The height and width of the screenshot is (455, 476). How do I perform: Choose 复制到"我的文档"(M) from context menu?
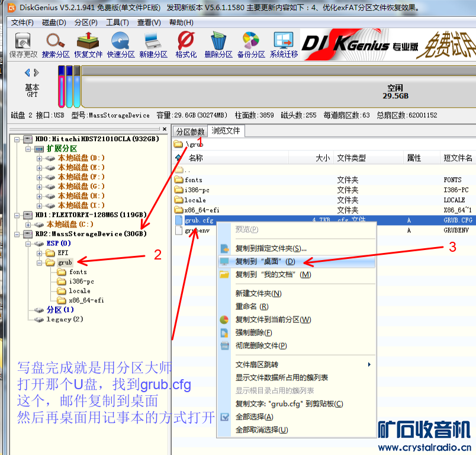(x=297, y=274)
